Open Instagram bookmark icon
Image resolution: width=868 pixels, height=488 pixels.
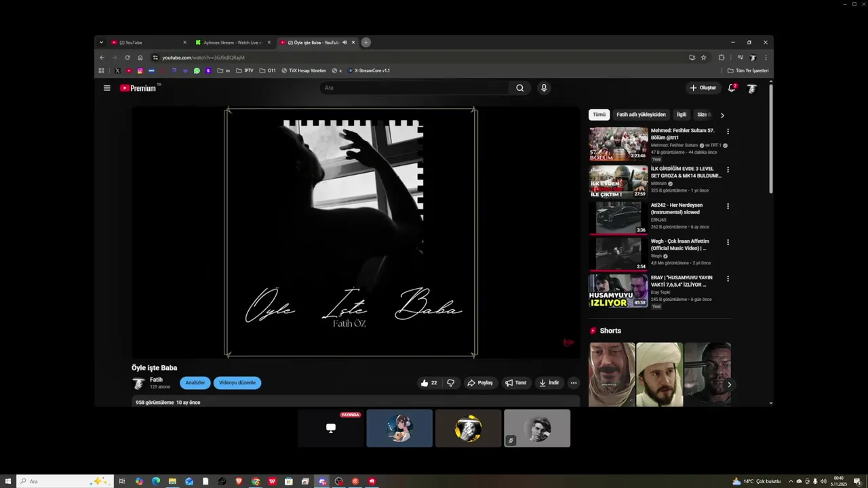coord(140,70)
